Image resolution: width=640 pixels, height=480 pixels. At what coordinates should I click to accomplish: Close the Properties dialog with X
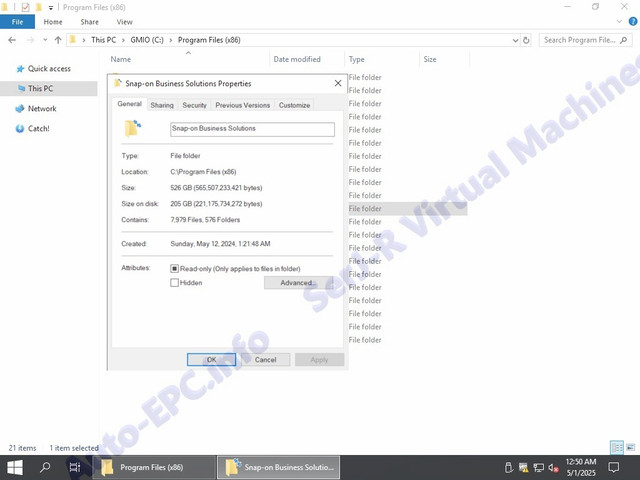point(338,83)
